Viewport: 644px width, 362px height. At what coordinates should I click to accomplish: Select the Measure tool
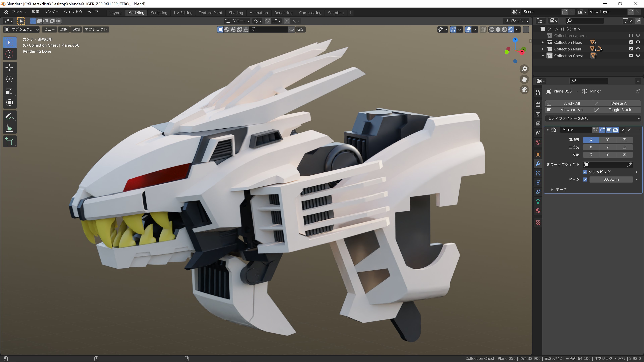coord(10,128)
